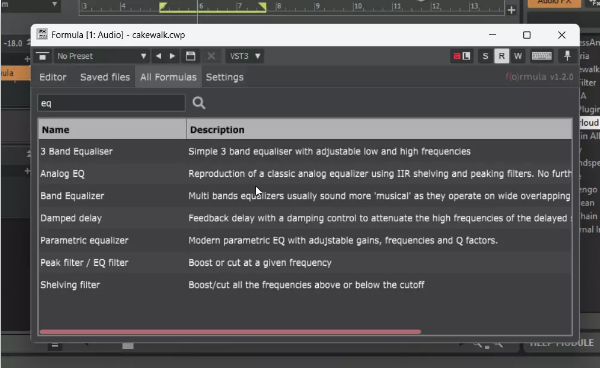Click the orange track name in Cakewalk
The width and height of the screenshot is (600, 368).
pyautogui.click(x=15, y=73)
